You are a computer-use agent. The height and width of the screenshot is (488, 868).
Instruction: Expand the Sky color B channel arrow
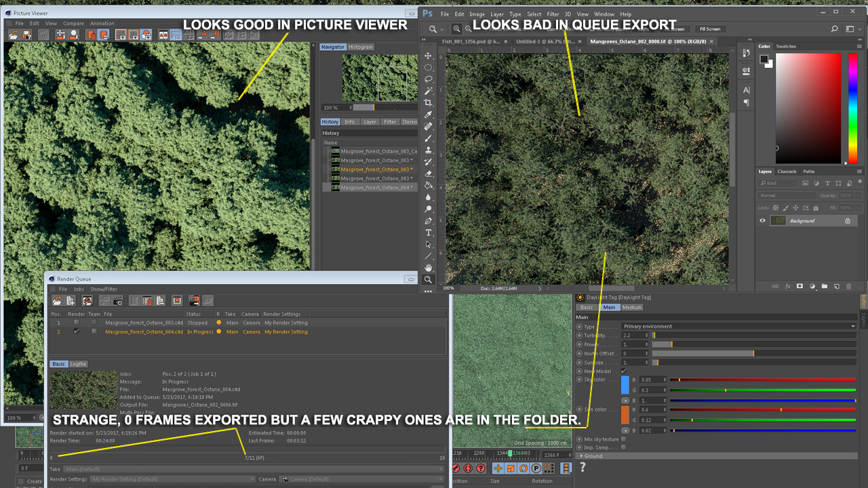(625, 401)
